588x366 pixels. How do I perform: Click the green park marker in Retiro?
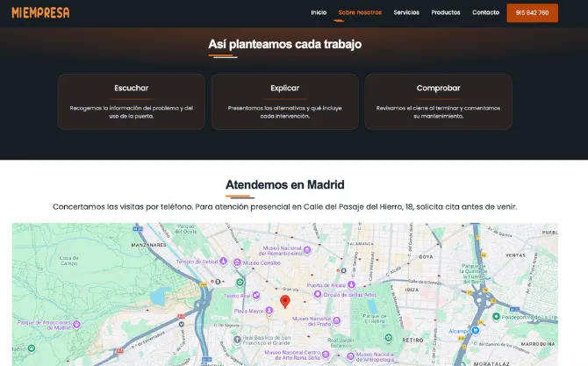pos(389,338)
